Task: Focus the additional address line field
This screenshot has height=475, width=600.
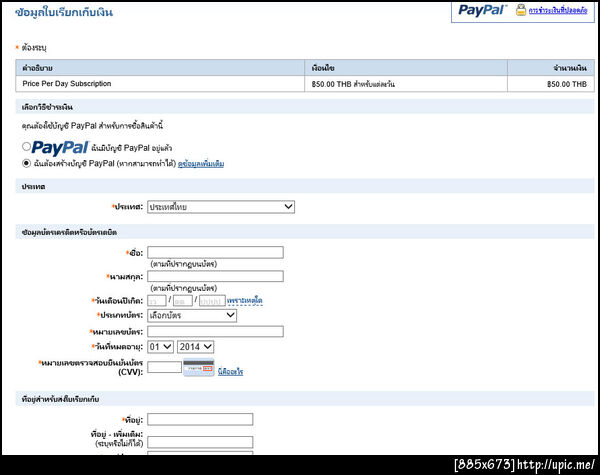Action: (x=200, y=442)
